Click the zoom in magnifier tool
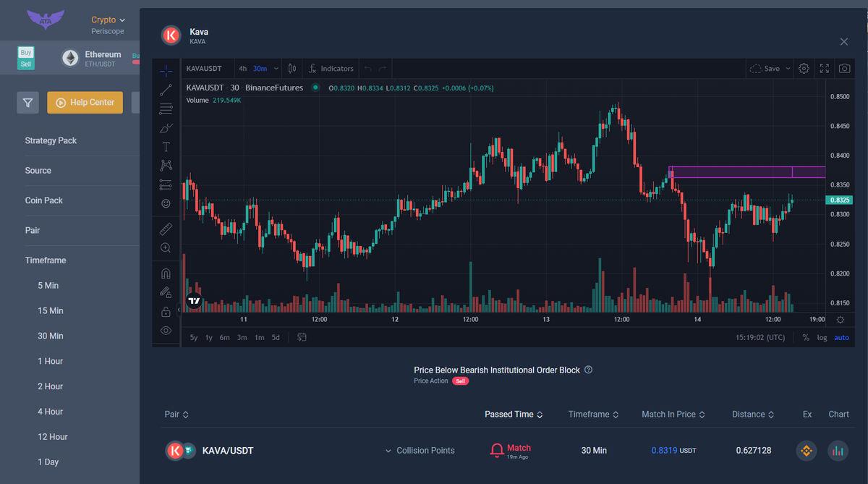 (x=166, y=247)
